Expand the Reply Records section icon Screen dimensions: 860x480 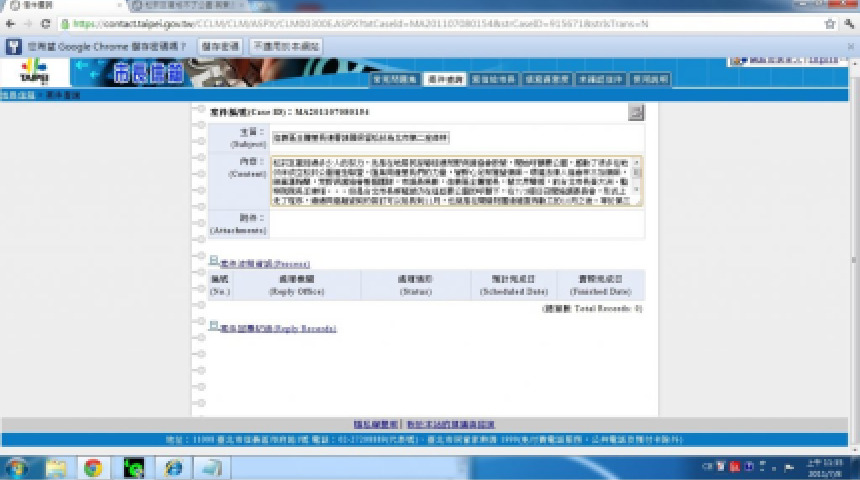[213, 325]
